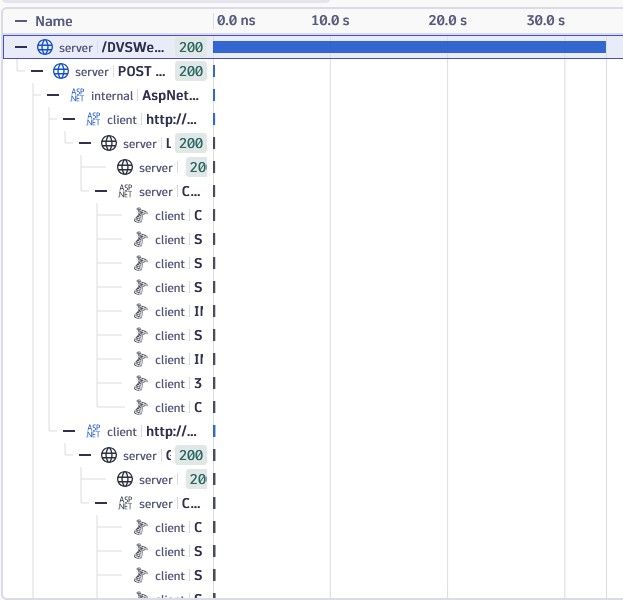
Task: Click the ASP.NET icon on the internal AspNet... row
Action: coord(77,95)
